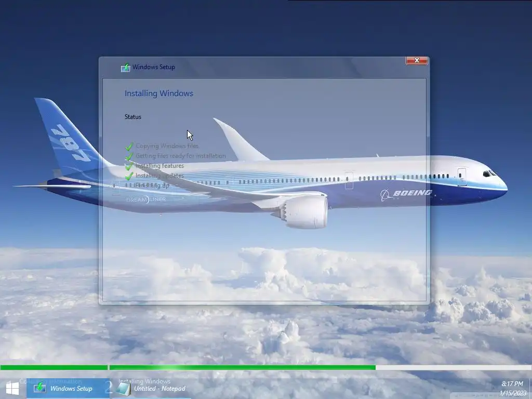Click the 'Copying Windows files' text
Viewport: 532px width, 399px height.
[167, 146]
